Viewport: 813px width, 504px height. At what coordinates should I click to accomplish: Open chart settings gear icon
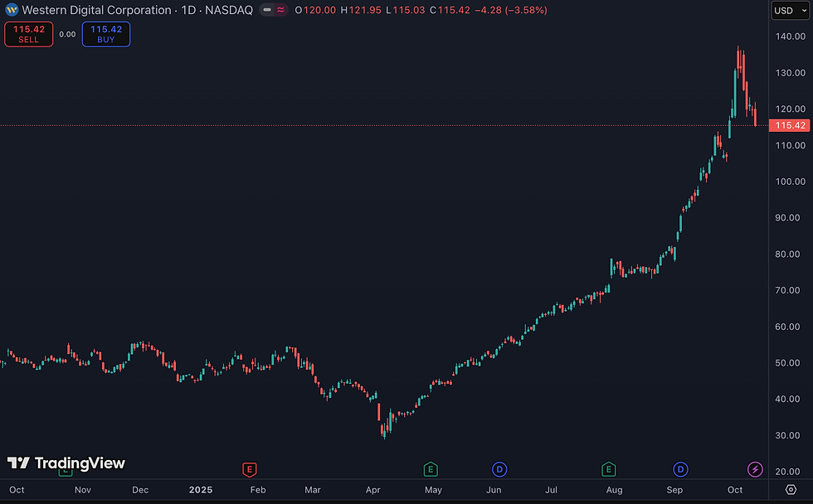(791, 490)
